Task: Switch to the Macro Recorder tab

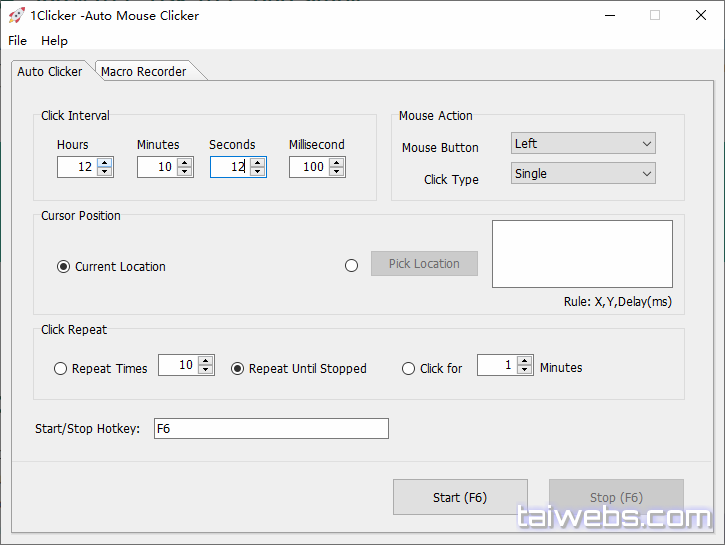Action: [144, 72]
